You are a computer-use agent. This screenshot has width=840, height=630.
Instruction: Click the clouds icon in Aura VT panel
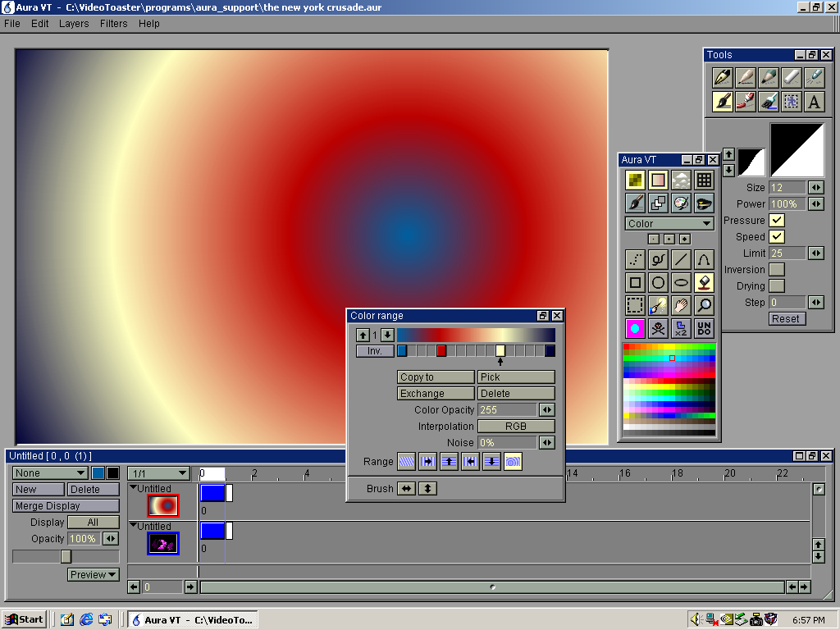click(x=681, y=180)
